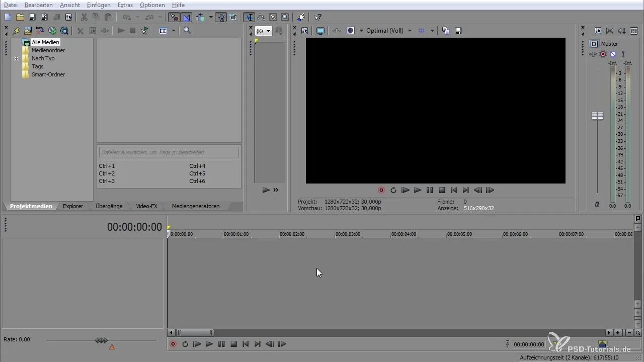Image resolution: width=644 pixels, height=362 pixels.
Task: Click Stop in the preview transport
Action: click(442, 190)
